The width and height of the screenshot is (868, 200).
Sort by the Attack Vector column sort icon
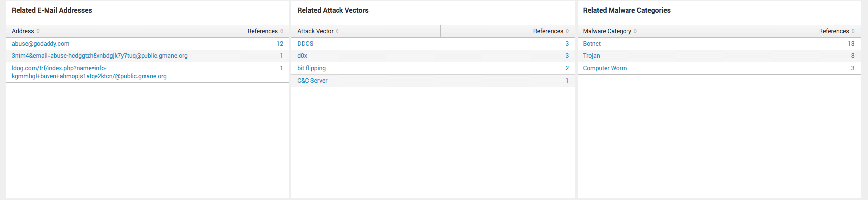point(338,31)
